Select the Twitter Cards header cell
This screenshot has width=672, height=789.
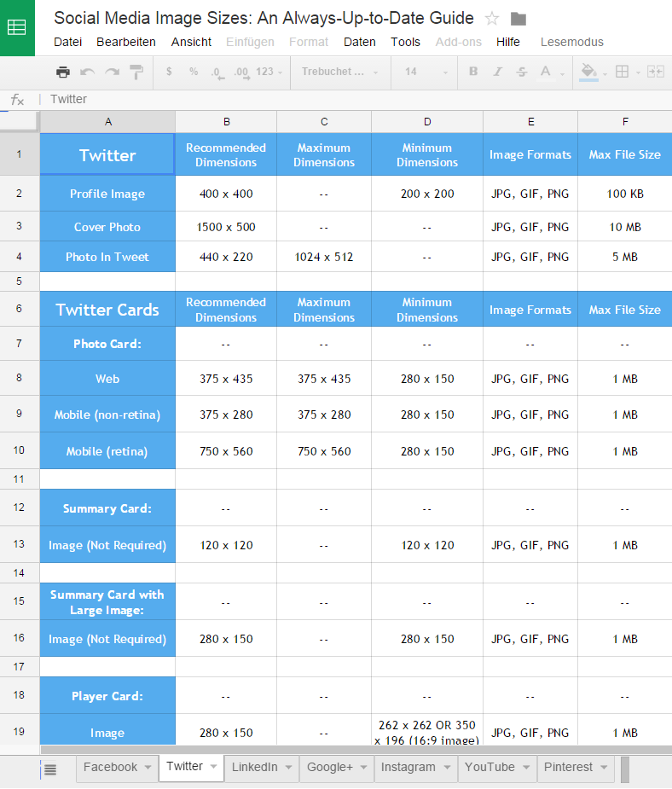point(107,309)
